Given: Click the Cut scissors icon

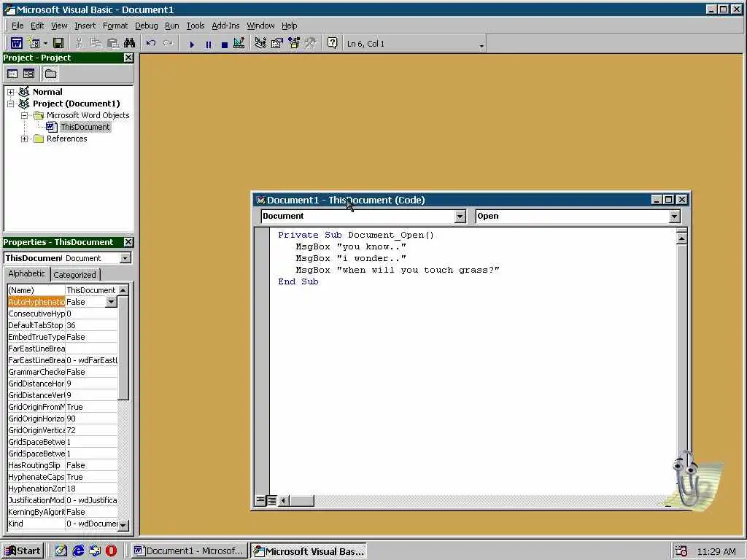Looking at the screenshot, I should pos(79,43).
